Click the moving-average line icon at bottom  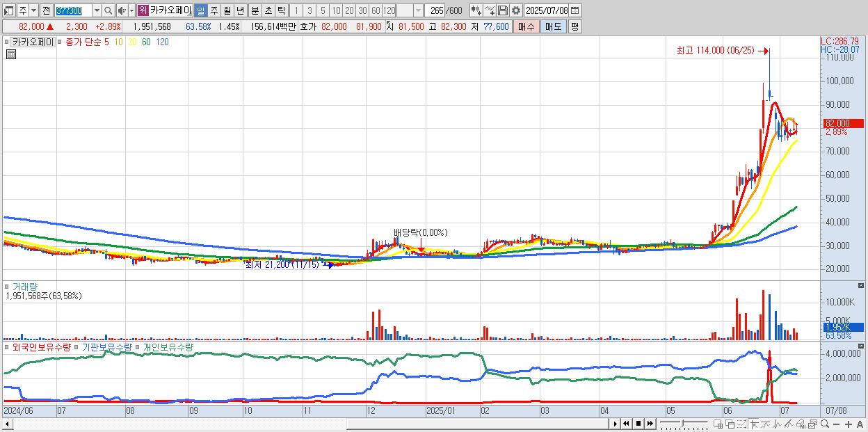click(765, 424)
